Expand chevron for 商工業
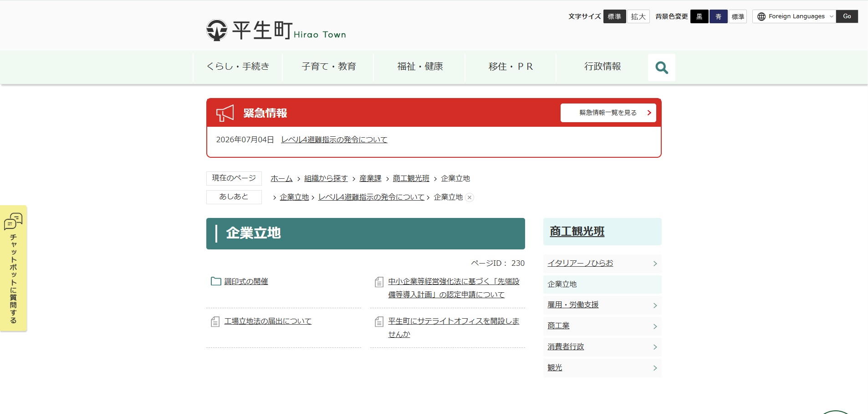 [655, 326]
